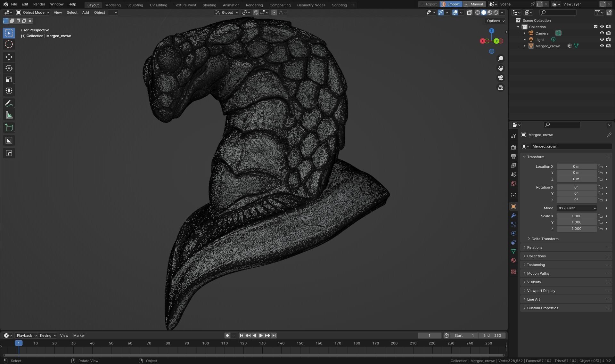This screenshot has height=364, width=615.
Task: Activate the Rotate tool
Action: pos(9,68)
